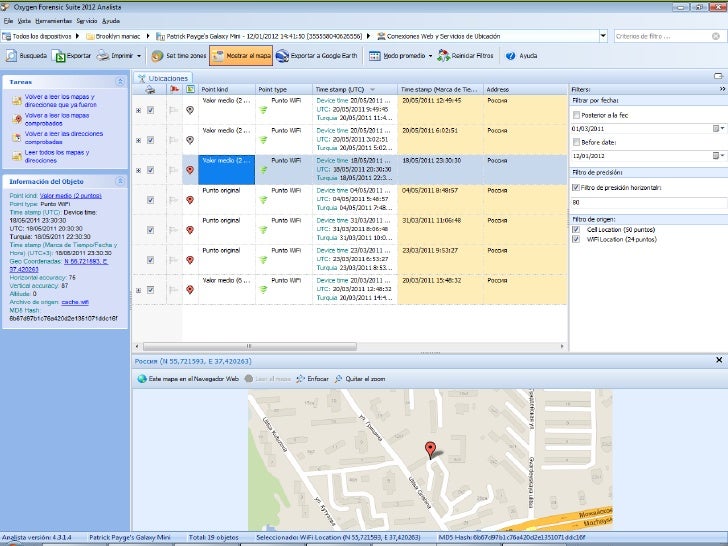This screenshot has height=546, width=728.
Task: Toggle the Mostrar el mapa button
Action: pos(241,56)
